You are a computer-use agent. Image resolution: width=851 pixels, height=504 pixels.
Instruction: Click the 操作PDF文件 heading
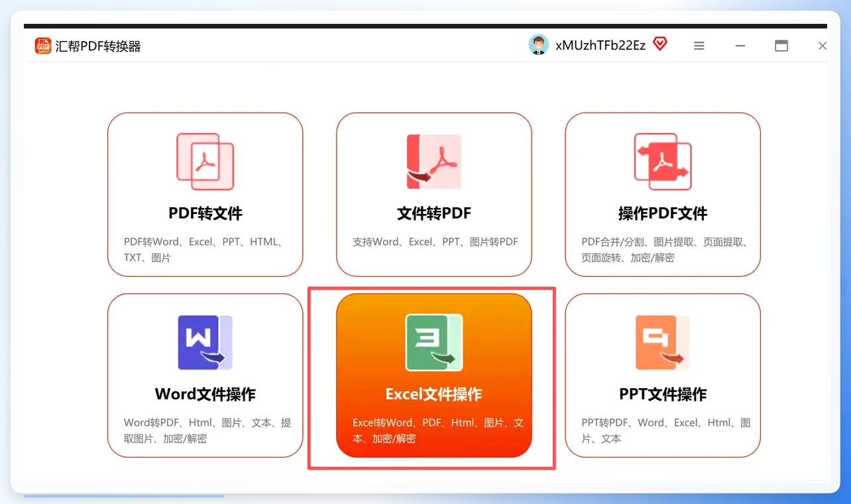[663, 213]
